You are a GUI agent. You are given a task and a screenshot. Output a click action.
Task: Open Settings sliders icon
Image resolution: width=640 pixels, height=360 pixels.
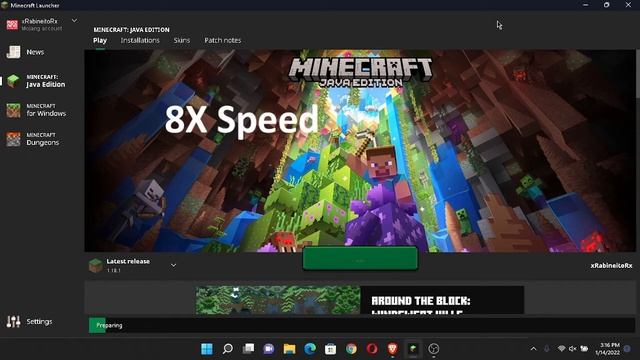(x=13, y=322)
